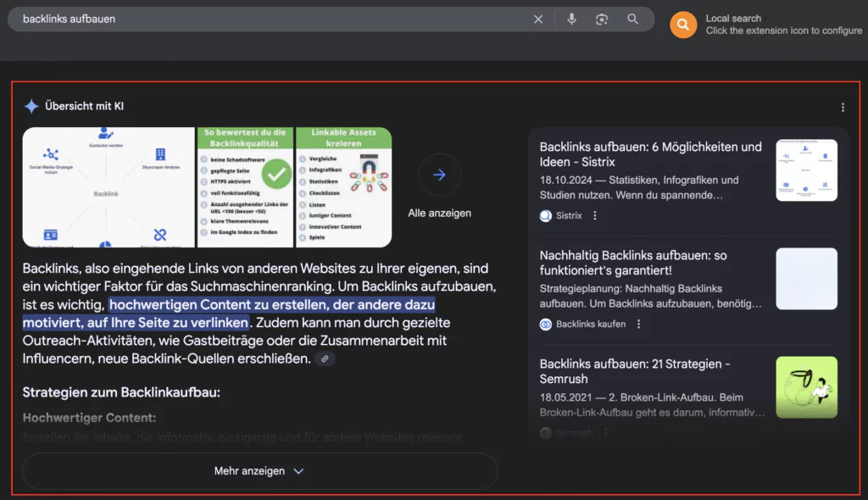Click the 'Backlinks kaufen' source label
Image resolution: width=868 pixels, height=500 pixels.
coord(591,325)
